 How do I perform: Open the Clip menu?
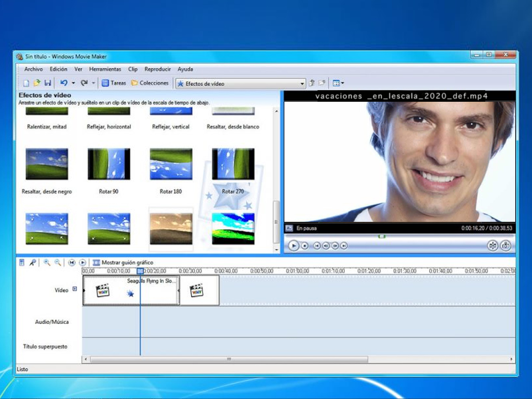click(133, 69)
